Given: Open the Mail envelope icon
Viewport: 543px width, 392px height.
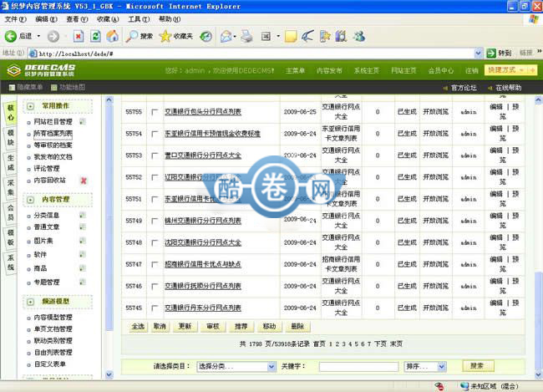Looking at the screenshot, I should coord(226,36).
